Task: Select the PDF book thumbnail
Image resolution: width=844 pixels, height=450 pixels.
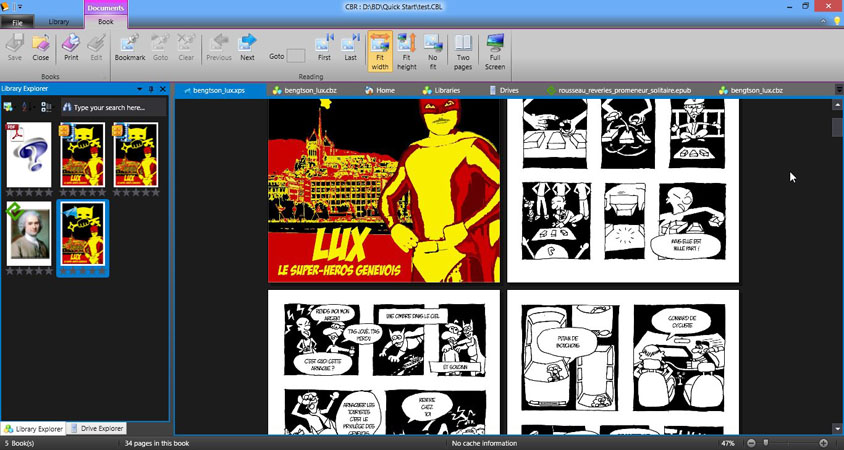Action: [x=29, y=155]
